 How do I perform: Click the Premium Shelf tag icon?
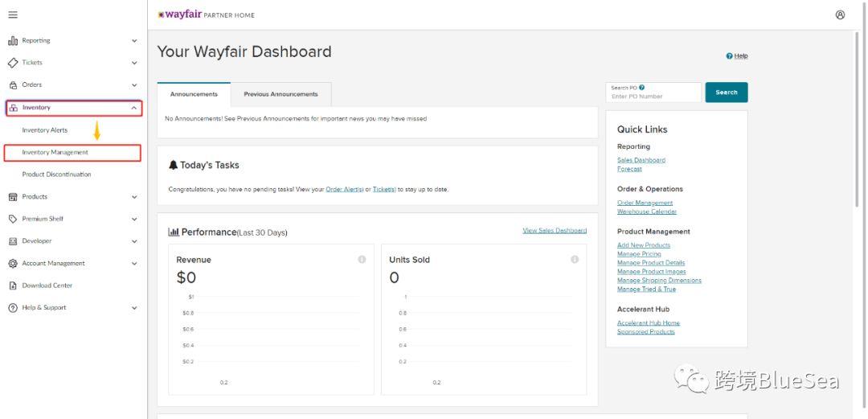[13, 219]
